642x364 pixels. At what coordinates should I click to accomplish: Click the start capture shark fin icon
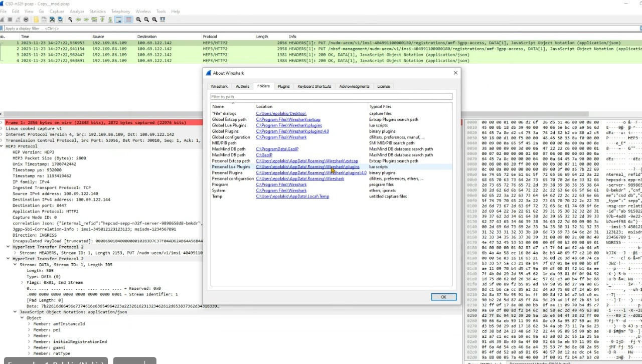[2, 20]
